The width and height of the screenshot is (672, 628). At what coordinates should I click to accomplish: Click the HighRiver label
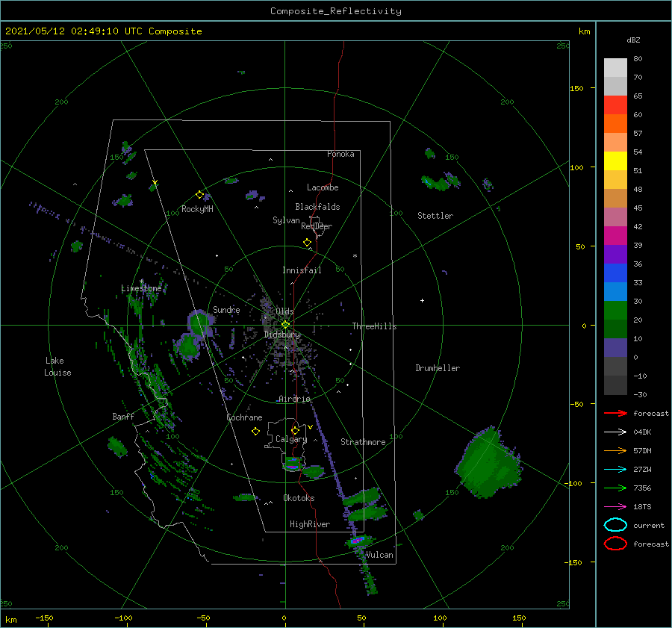coord(310,524)
